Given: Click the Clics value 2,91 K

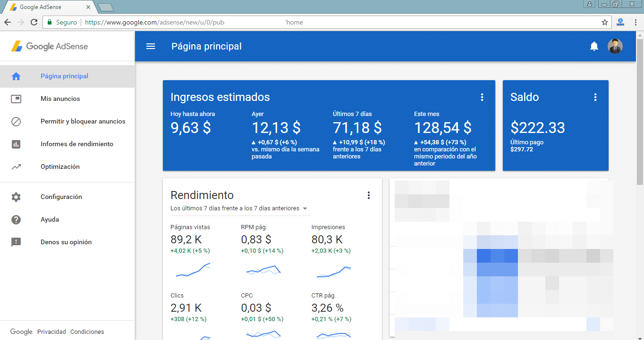Looking at the screenshot, I should click(x=186, y=308).
